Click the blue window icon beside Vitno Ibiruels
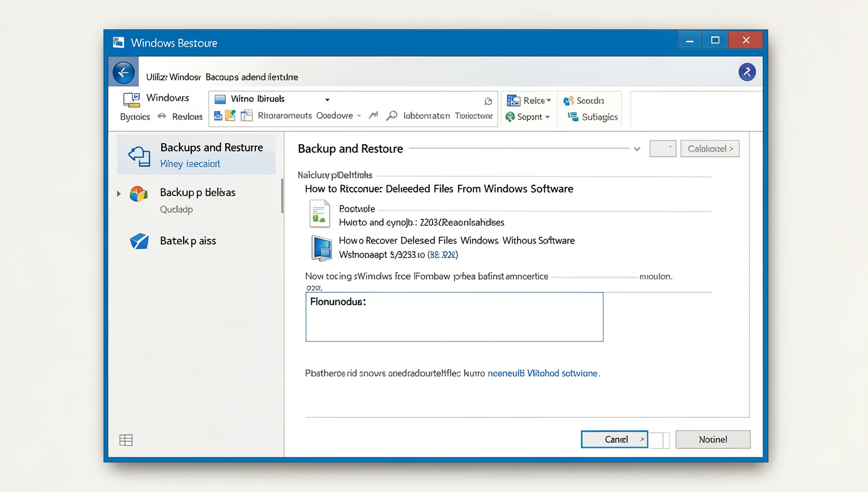Viewport: 868px width, 492px height. (x=220, y=99)
